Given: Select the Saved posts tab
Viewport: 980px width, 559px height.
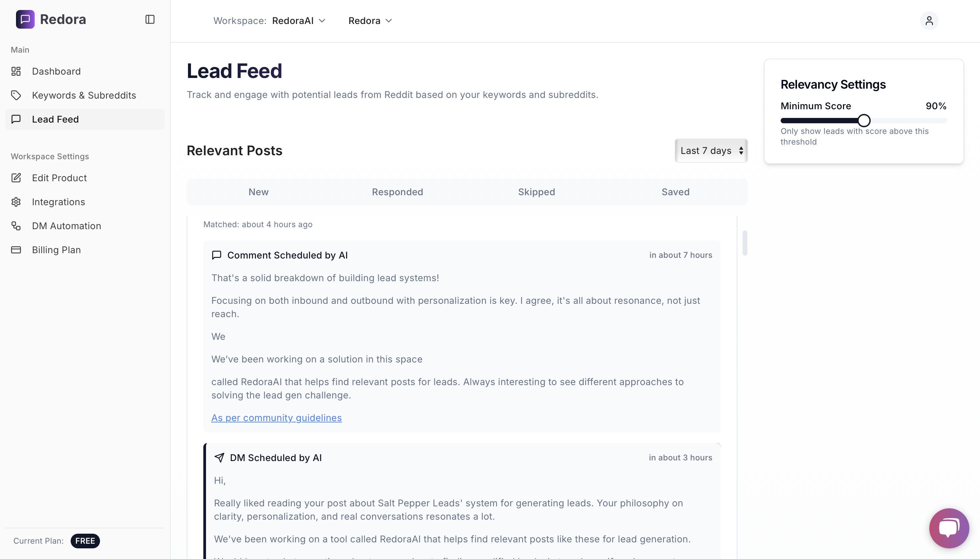Looking at the screenshot, I should click(x=675, y=192).
